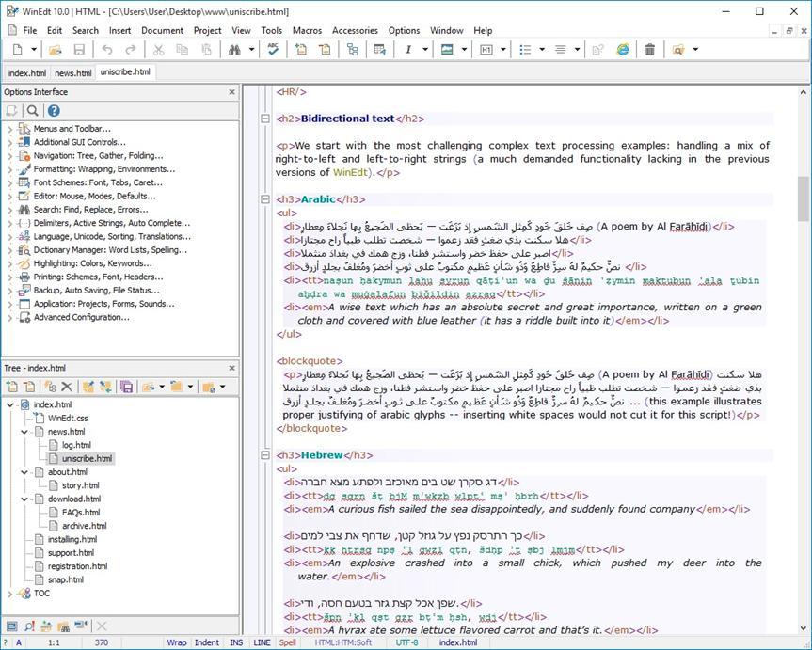Select installing.html in the project tree
This screenshot has width=812, height=650.
(72, 540)
